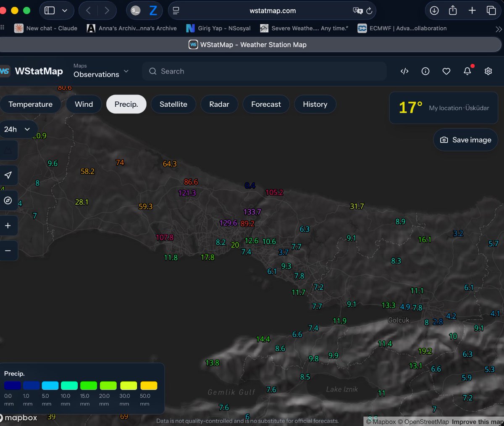Open the ECMWF bookmark
504x426 pixels.
click(402, 28)
